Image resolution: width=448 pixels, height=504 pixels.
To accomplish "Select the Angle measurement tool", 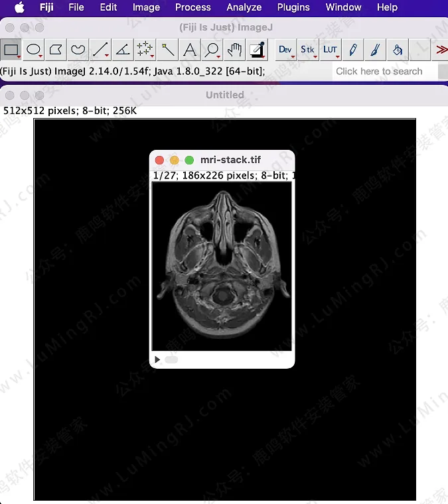I will (x=123, y=50).
